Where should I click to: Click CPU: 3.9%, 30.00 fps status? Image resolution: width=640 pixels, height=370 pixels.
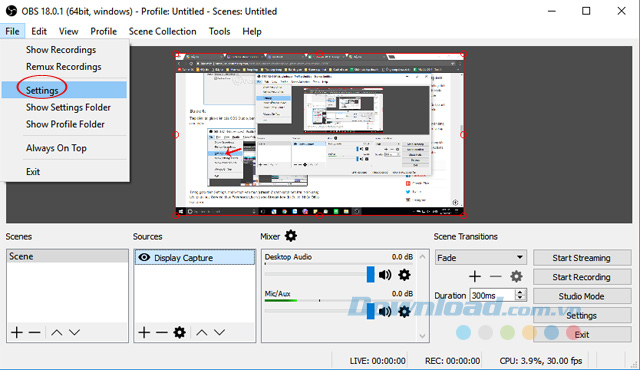(x=541, y=361)
